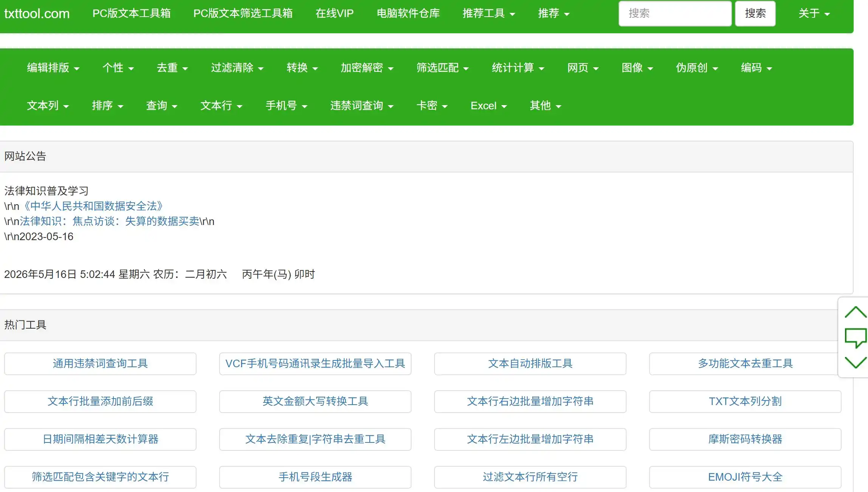Go to 在线VIP page
The width and height of the screenshot is (868, 492).
tap(334, 14)
